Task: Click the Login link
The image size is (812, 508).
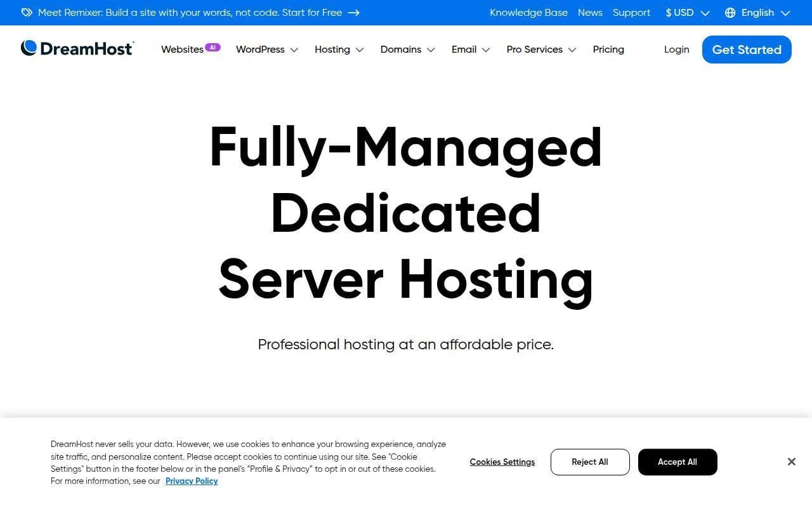Action: pos(676,50)
